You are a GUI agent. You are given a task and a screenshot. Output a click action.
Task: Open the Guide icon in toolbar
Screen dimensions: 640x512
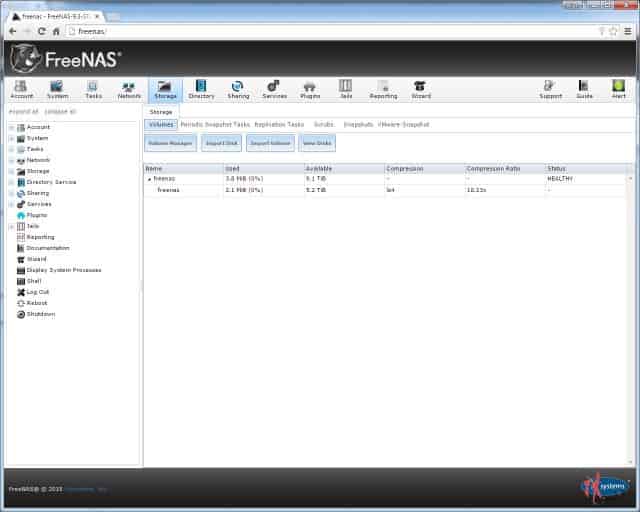pos(584,89)
